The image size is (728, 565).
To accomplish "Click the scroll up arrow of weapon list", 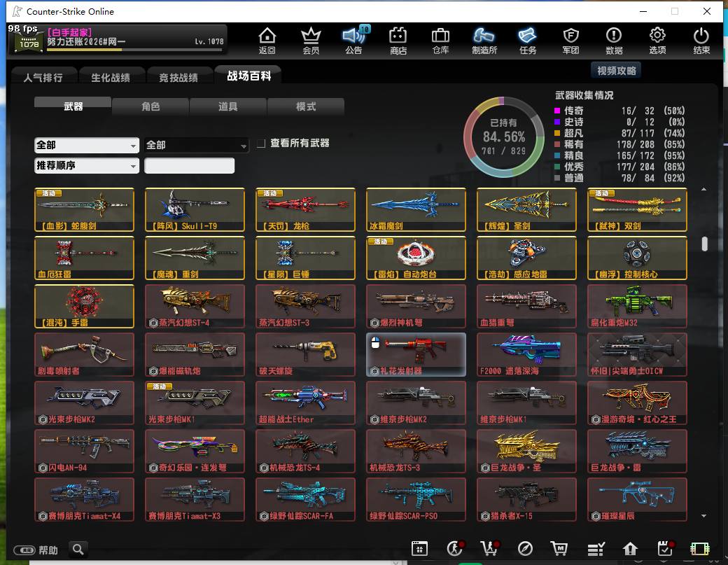I will pyautogui.click(x=704, y=190).
